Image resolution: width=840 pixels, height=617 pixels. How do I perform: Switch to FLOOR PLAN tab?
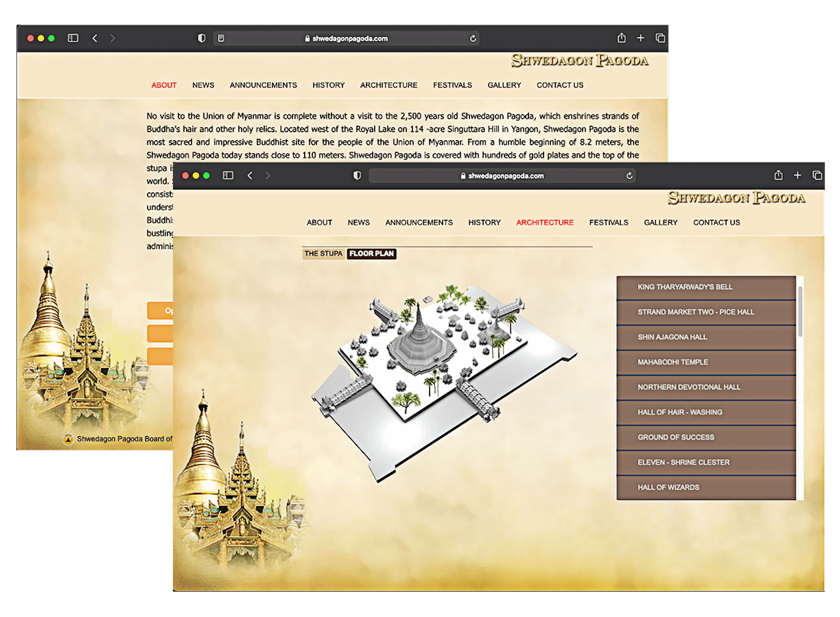[371, 253]
